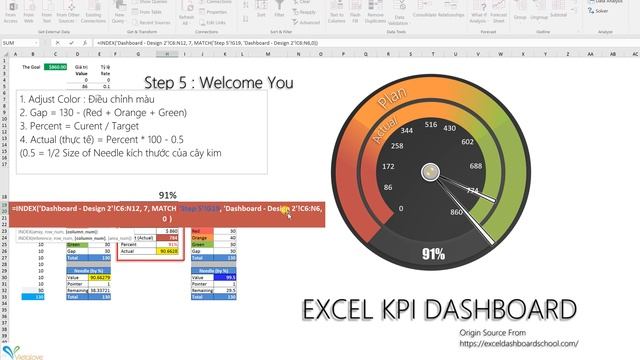The width and height of the screenshot is (640, 360).
Task: Select column H header
Action: pyautogui.click(x=167, y=53)
